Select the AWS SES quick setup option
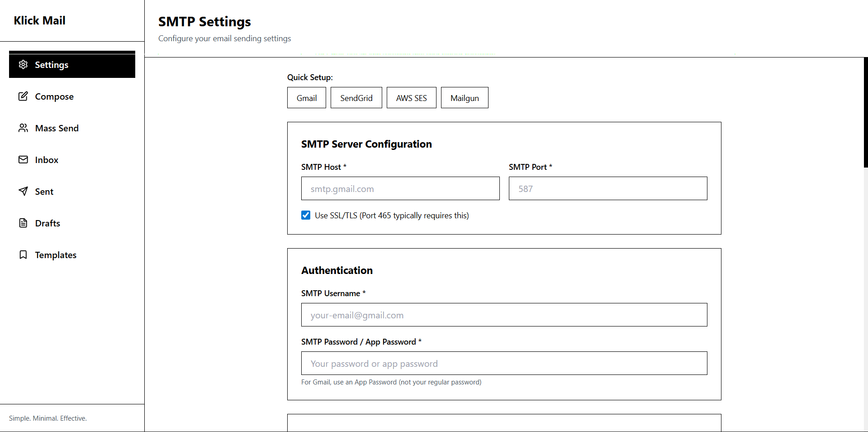Screen dimensions: 868x432 411,97
